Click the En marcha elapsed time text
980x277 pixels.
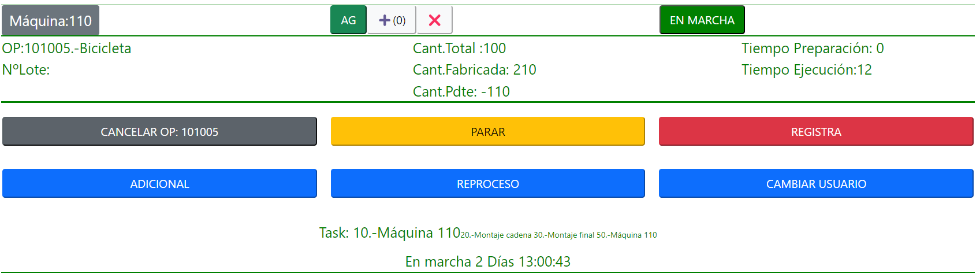point(487,262)
